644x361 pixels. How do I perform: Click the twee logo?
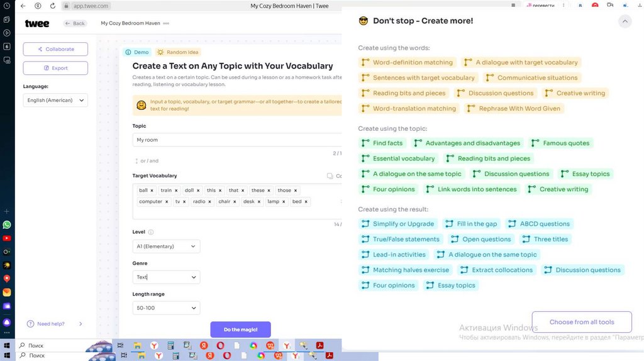tap(37, 23)
